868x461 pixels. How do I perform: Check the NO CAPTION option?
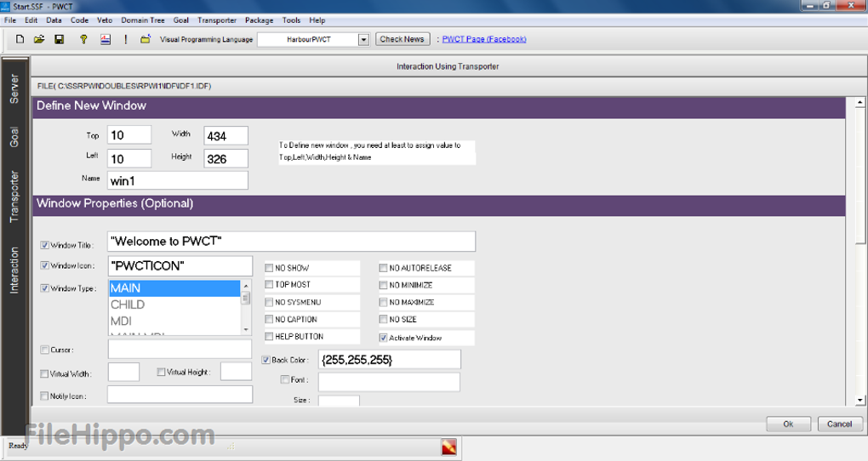269,319
